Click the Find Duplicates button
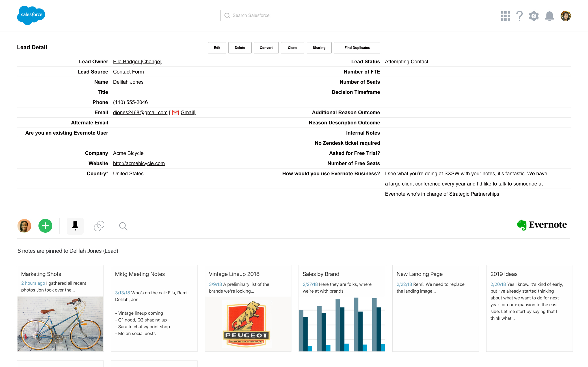 (x=357, y=47)
